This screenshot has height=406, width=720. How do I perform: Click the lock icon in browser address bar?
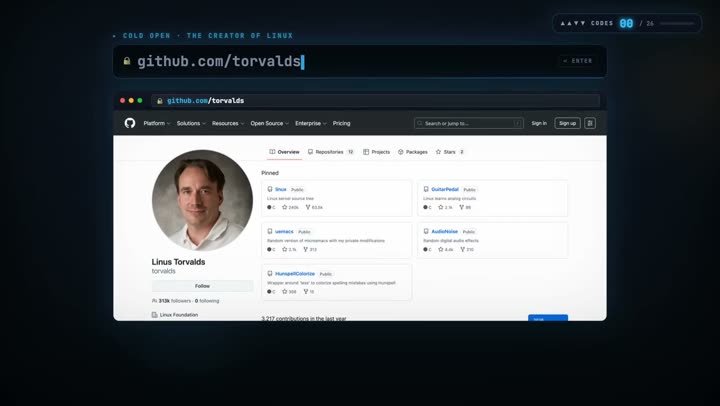click(160, 101)
